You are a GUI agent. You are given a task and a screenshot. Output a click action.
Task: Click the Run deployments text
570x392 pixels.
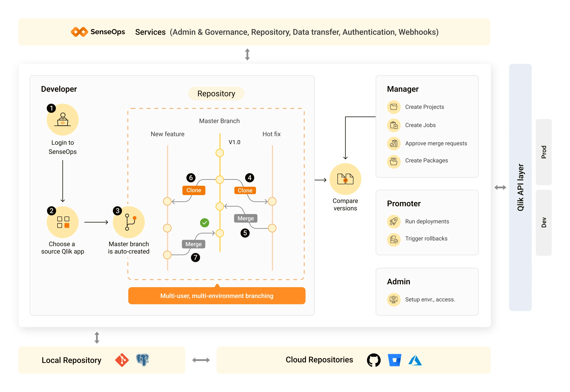(427, 222)
